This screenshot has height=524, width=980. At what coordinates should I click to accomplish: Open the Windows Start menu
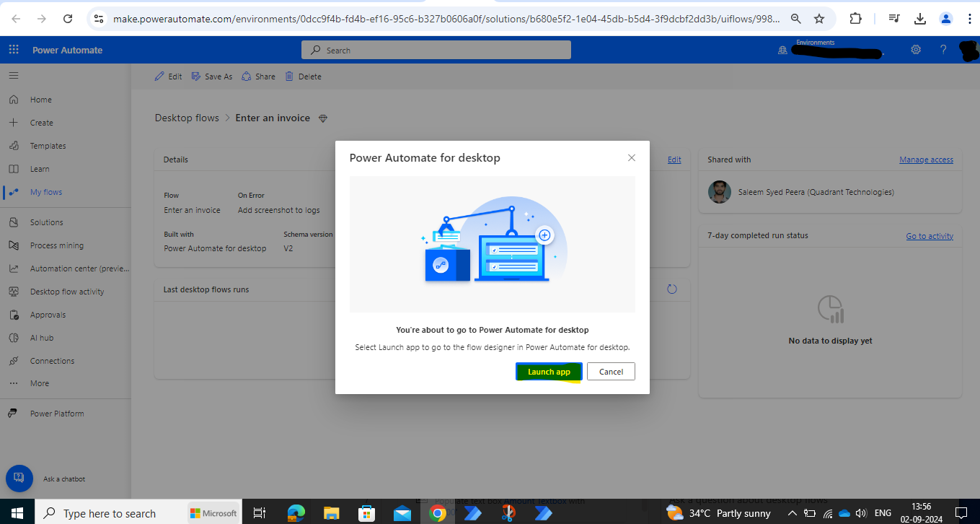pos(17,513)
